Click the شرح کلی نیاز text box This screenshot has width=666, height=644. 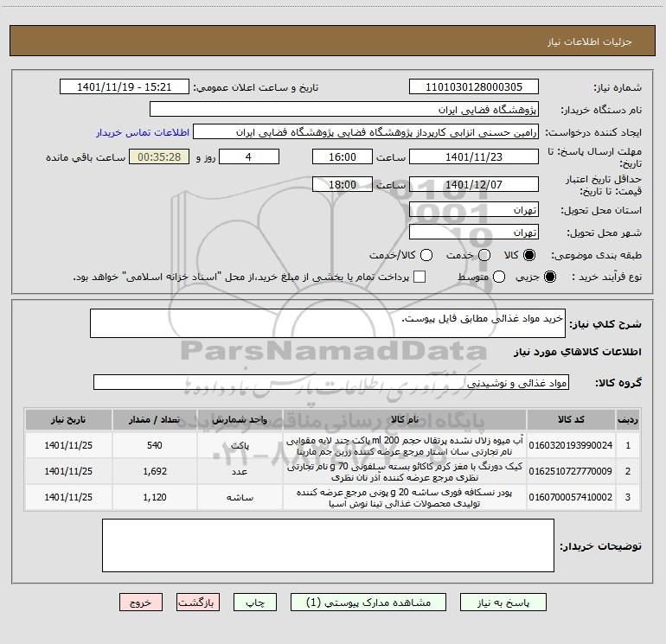tap(328, 323)
